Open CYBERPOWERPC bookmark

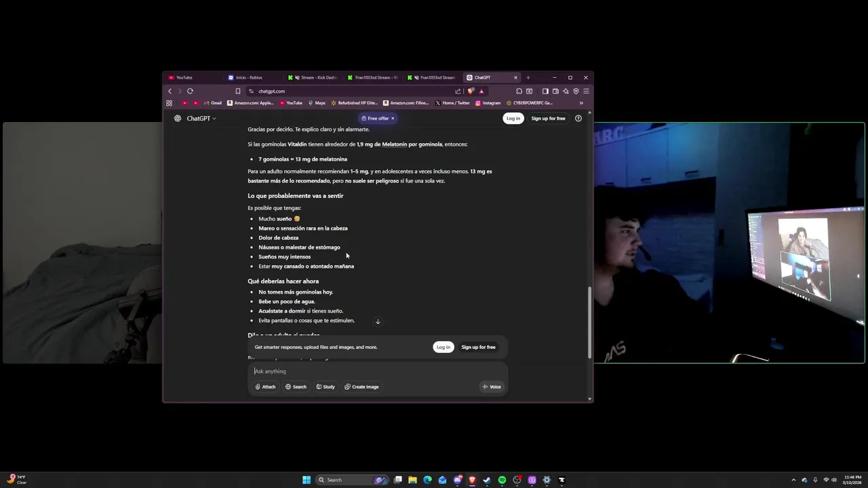coord(529,103)
